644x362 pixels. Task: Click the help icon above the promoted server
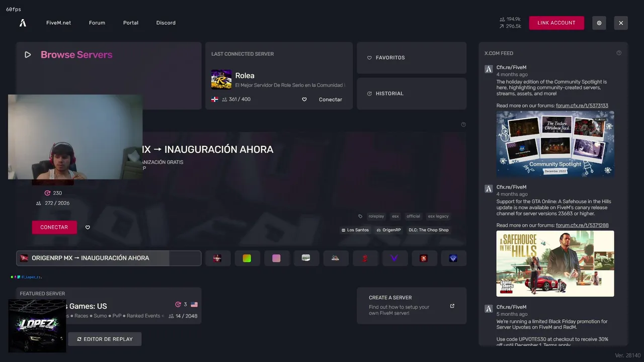click(x=463, y=125)
